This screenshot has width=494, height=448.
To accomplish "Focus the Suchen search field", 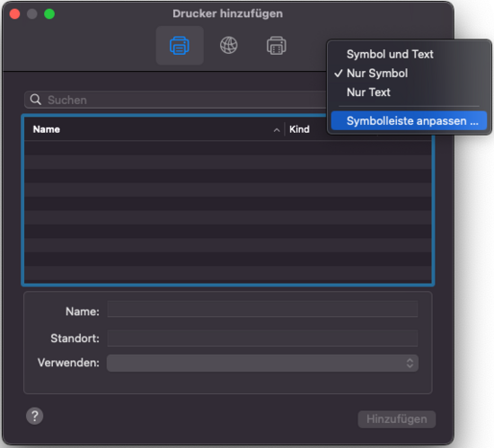I will pos(176,100).
